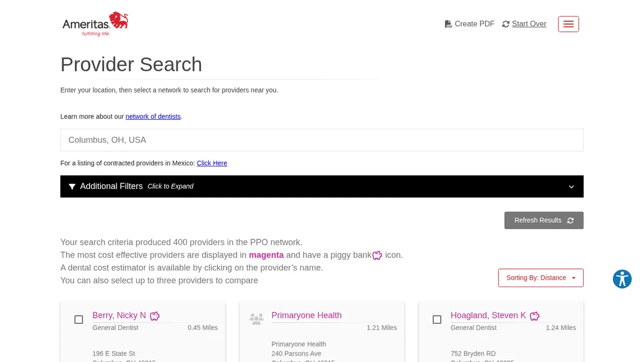Open provider Hoagland, Steven K
The image size is (644, 362).
coord(488,315)
